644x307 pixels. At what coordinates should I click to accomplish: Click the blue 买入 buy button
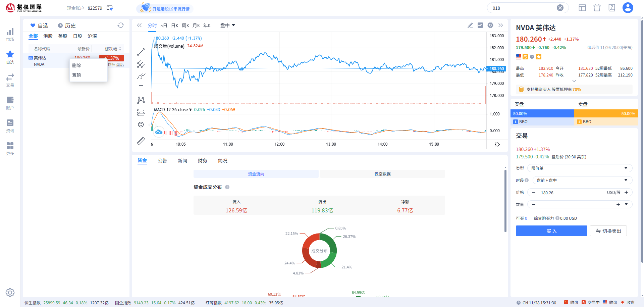click(551, 231)
